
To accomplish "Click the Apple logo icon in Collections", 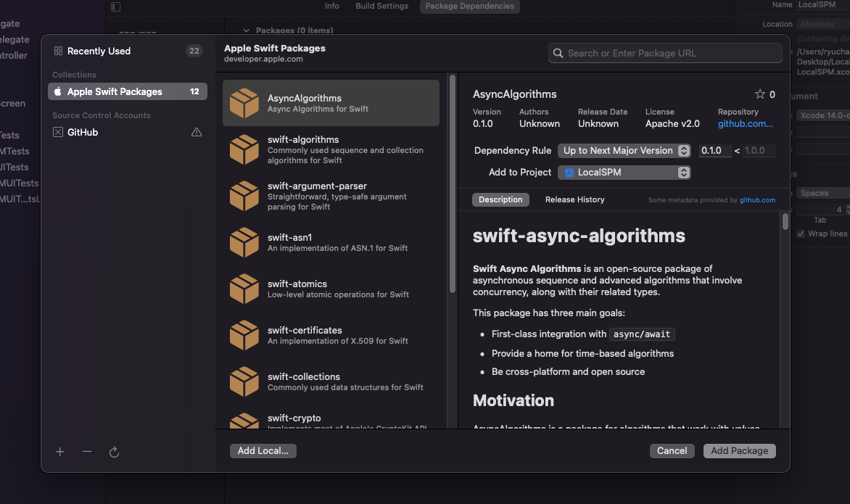I will (x=58, y=91).
